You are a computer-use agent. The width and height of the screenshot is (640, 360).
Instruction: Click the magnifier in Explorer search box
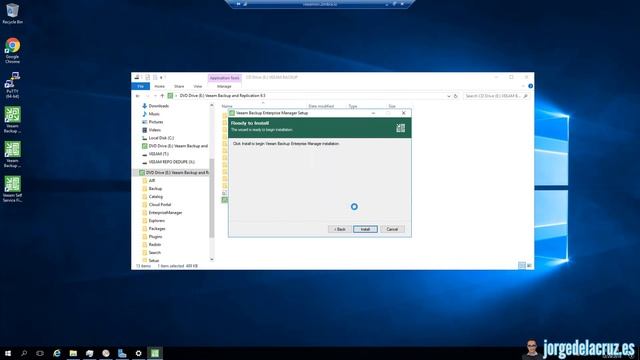525,96
